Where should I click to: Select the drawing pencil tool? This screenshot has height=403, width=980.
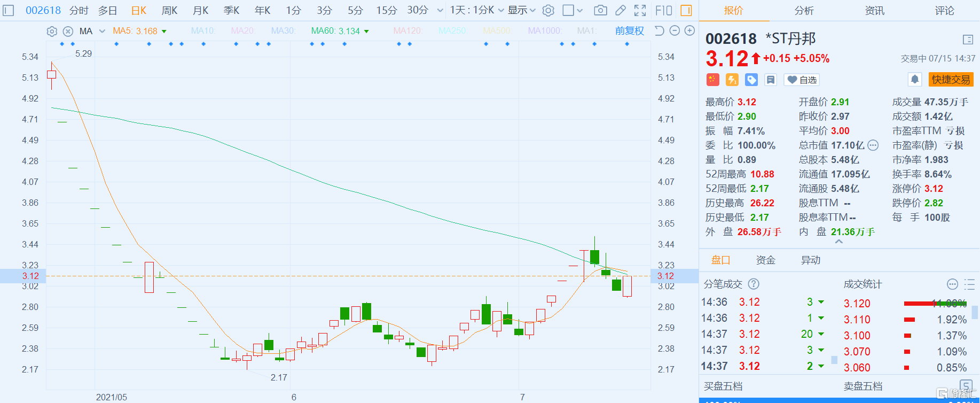tap(621, 10)
